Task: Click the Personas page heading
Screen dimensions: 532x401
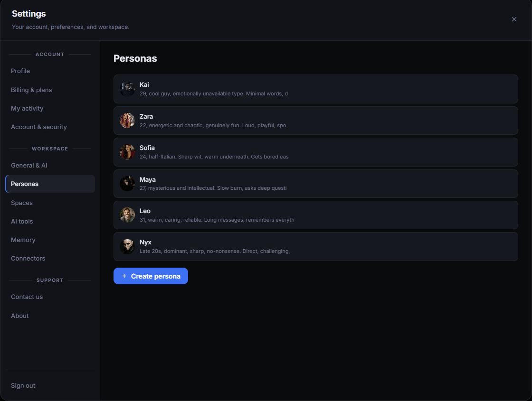Action: (x=135, y=58)
